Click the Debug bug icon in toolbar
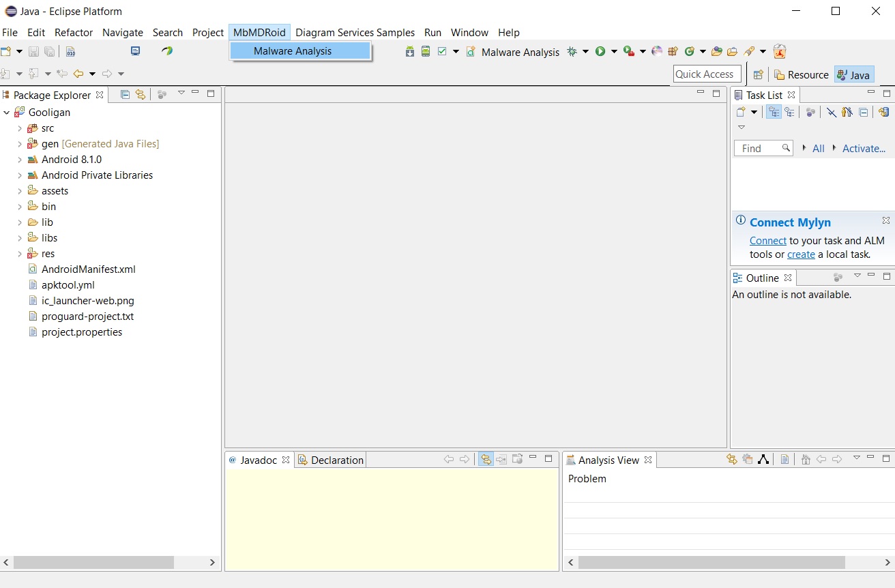The width and height of the screenshot is (895, 588). pos(572,52)
